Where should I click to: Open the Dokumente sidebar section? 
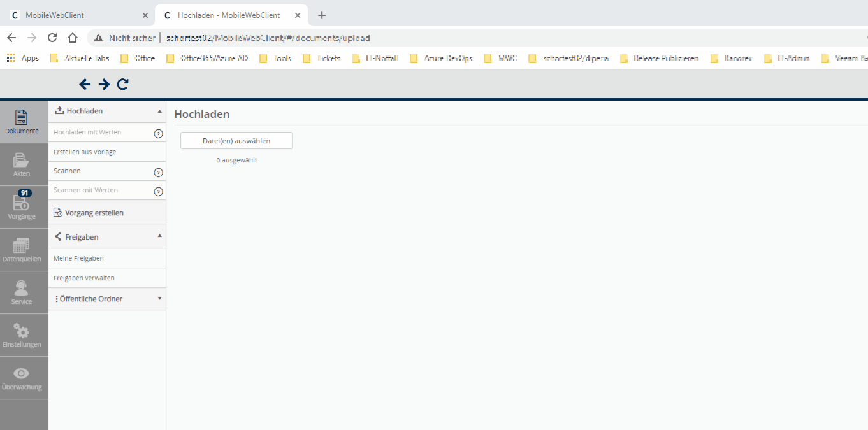pyautogui.click(x=22, y=121)
